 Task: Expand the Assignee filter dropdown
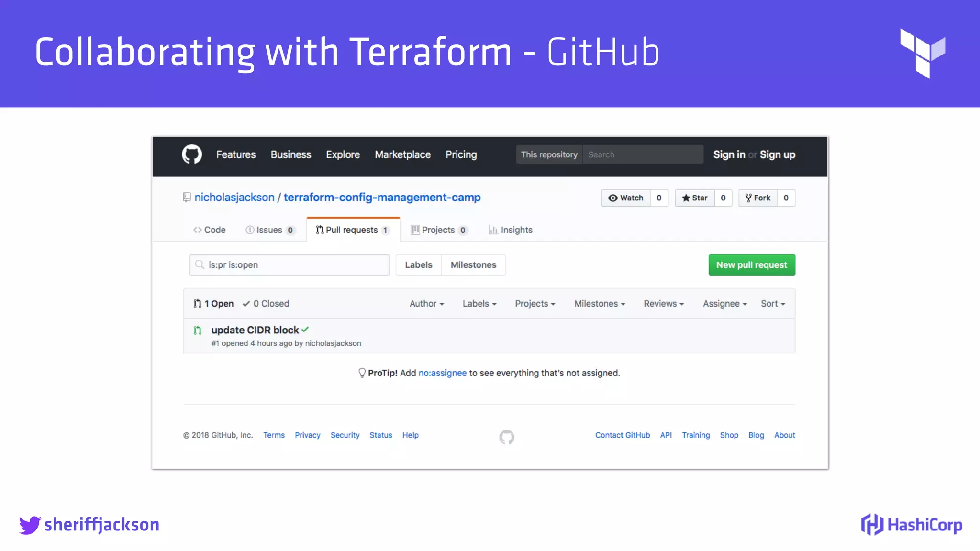coord(725,304)
